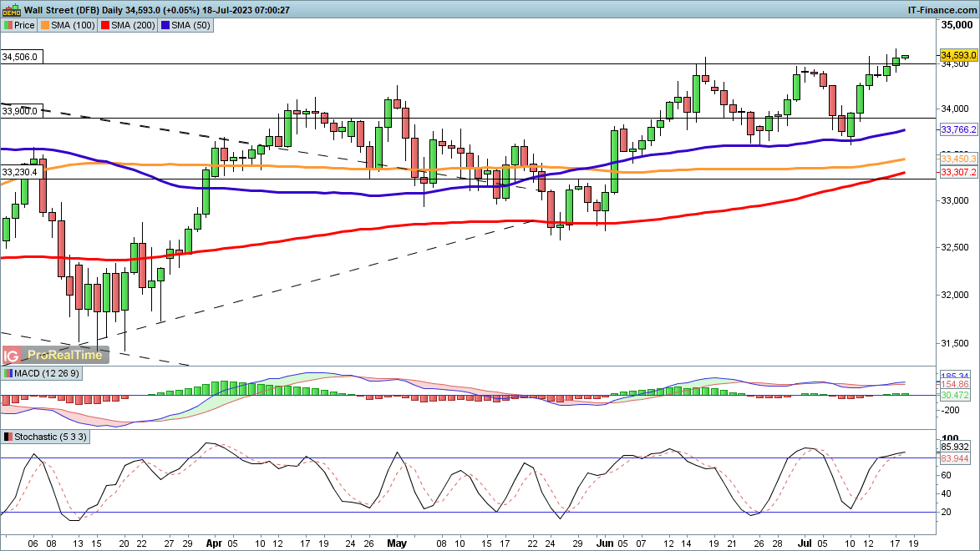
Task: Click the 33,230.4 horizontal line label
Action: (21, 172)
